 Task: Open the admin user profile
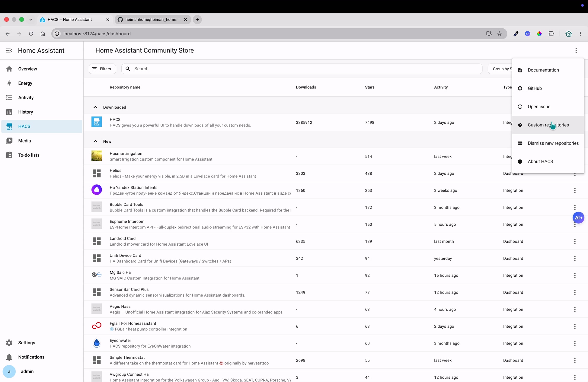tap(42, 371)
